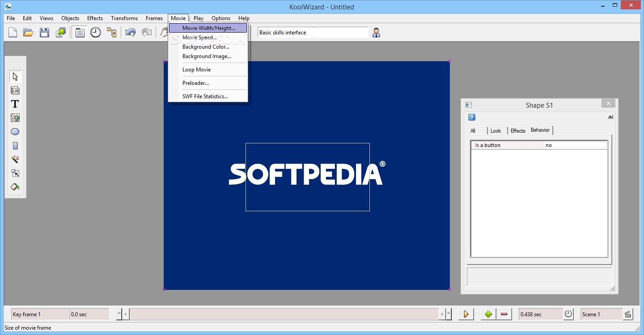Select the paint bucket fill tool

pos(15,187)
